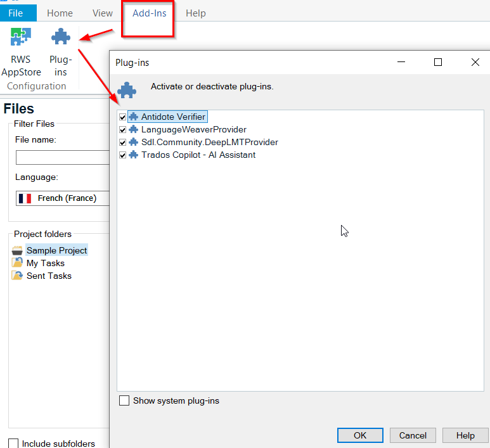490x448 pixels.
Task: Click the Plug-ins ribbon icon
Action: tap(61, 37)
